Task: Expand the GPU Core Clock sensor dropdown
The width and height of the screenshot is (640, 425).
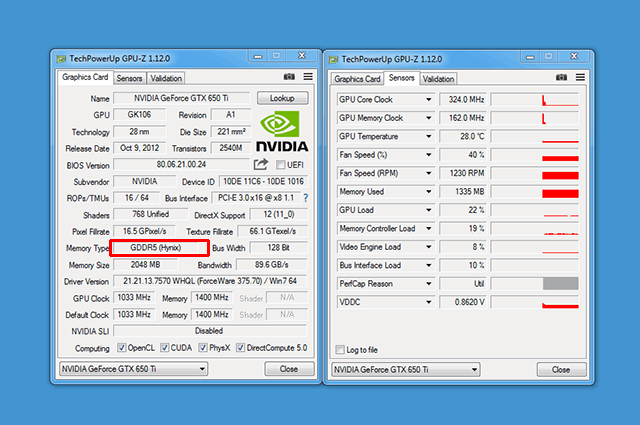Action: click(429, 100)
